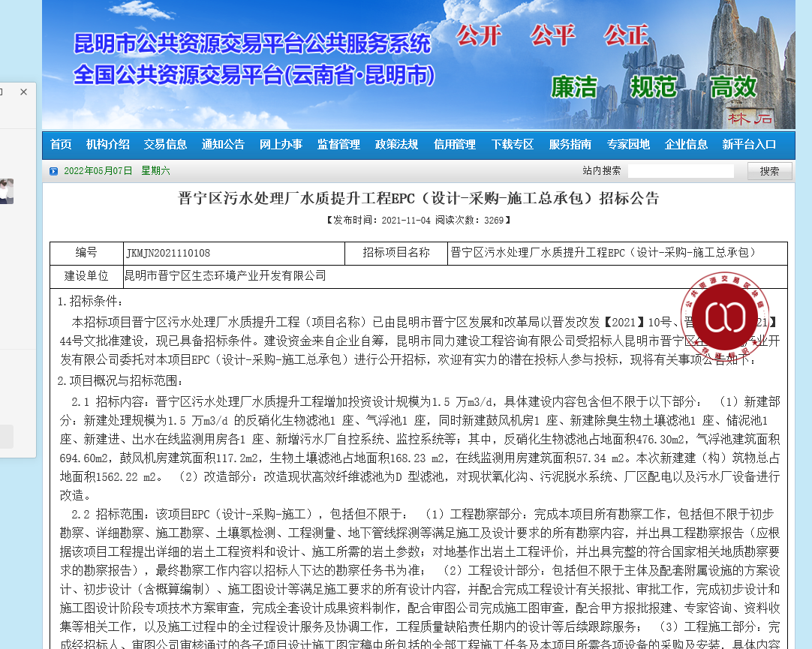
Task: Go to 下载专区 page
Action: [x=512, y=144]
